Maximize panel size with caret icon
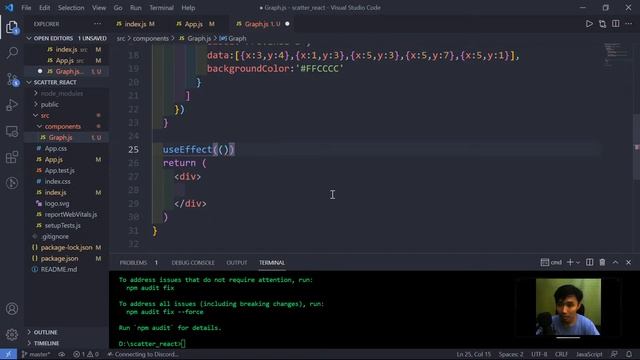 (x=615, y=262)
